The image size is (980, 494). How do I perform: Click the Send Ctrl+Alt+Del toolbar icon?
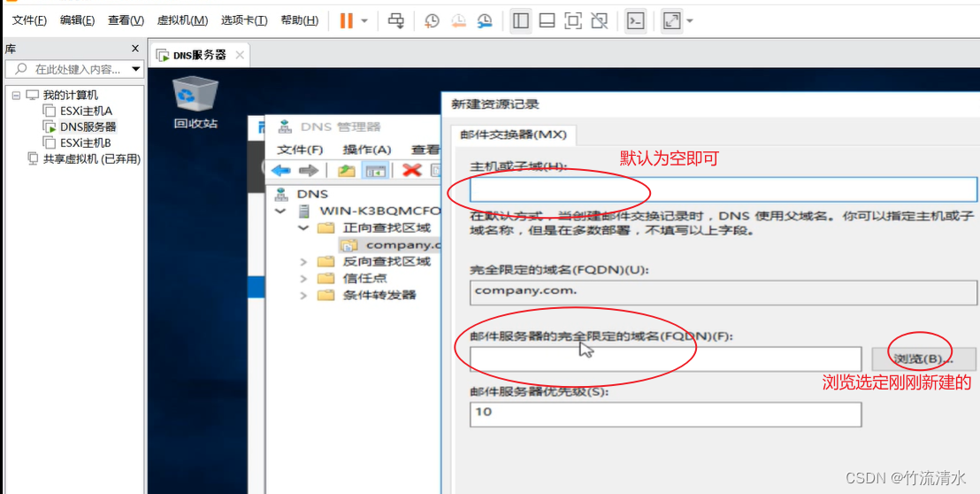[395, 20]
